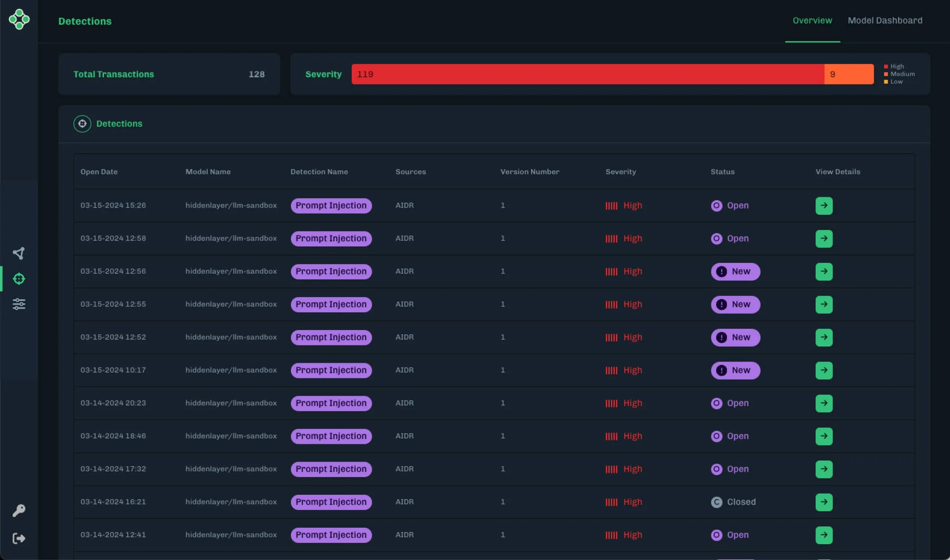
Task: Click the Detections panel target icon
Action: click(82, 124)
